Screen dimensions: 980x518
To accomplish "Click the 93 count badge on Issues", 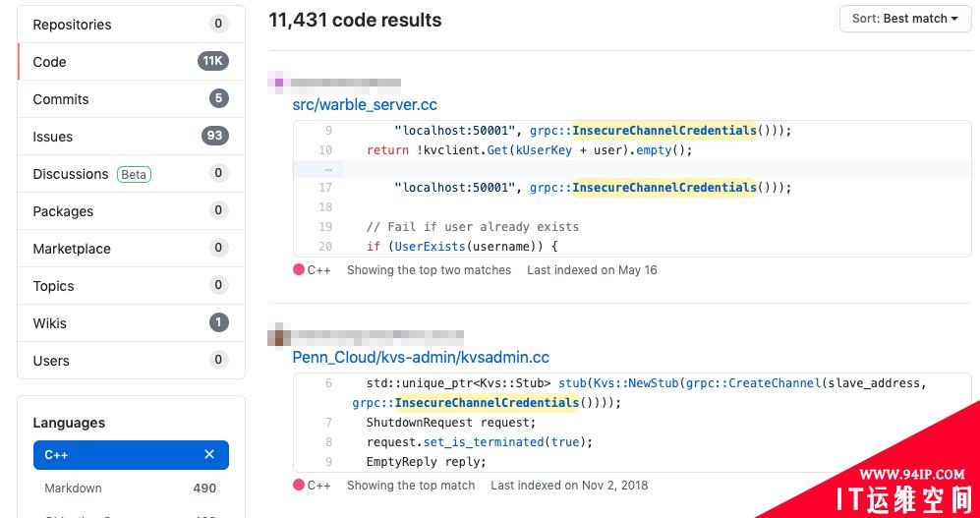I will [215, 136].
